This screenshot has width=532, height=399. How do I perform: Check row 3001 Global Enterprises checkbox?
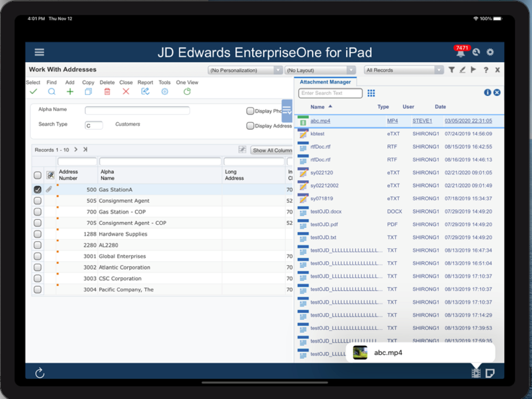38,256
